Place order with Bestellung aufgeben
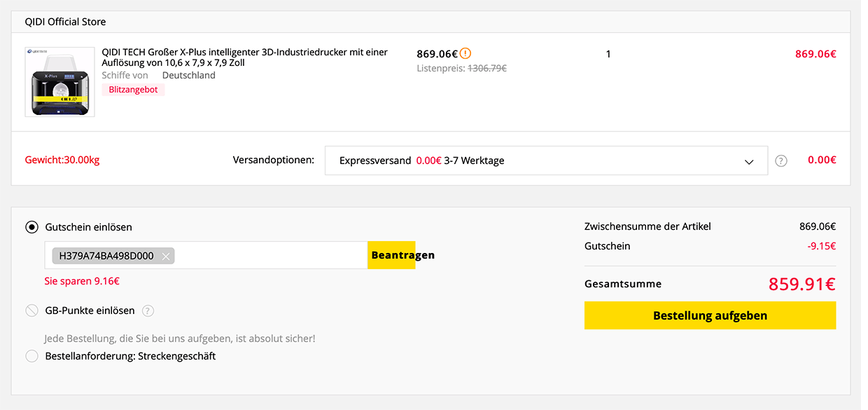 (710, 315)
